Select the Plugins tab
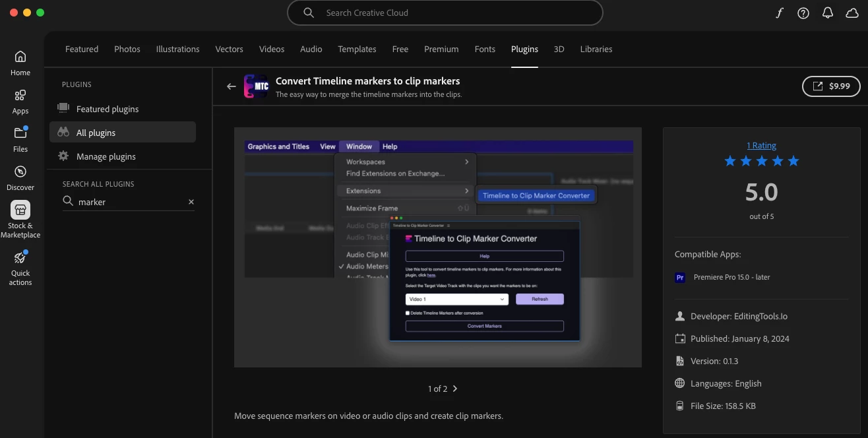This screenshot has width=868, height=438. 524,49
